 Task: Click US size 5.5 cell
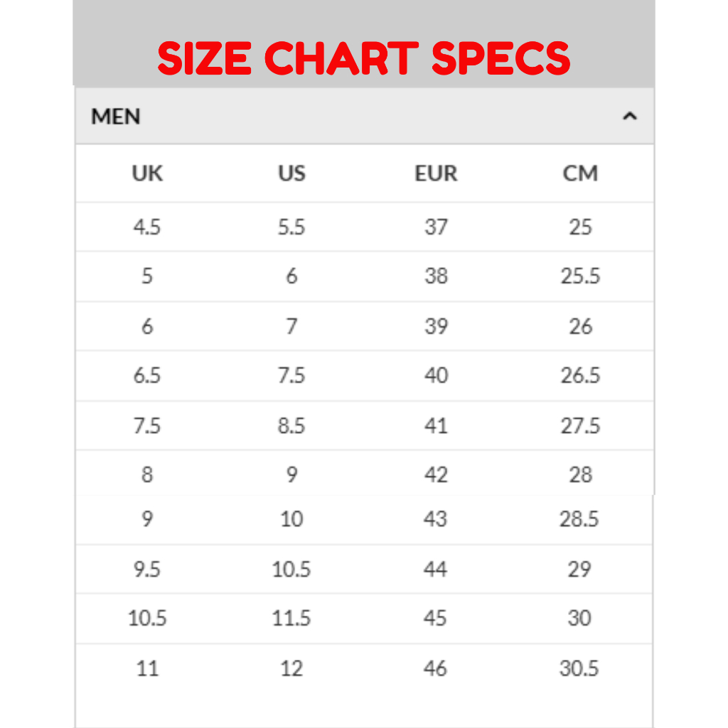click(x=291, y=227)
